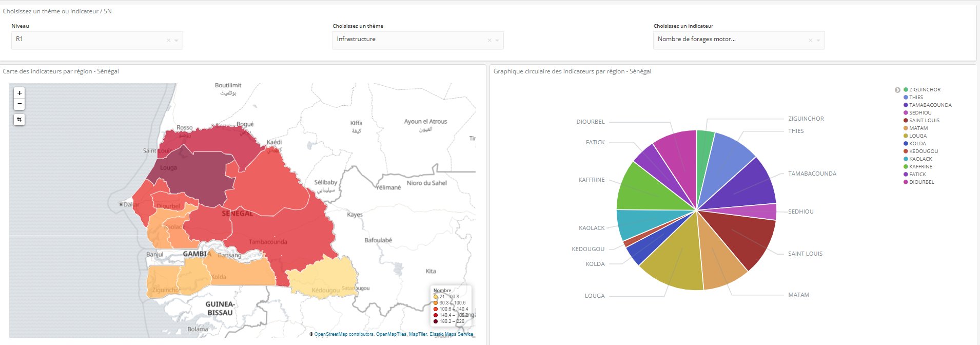
Task: Click the ZIGUINCHOR legend color dot
Action: click(906, 90)
